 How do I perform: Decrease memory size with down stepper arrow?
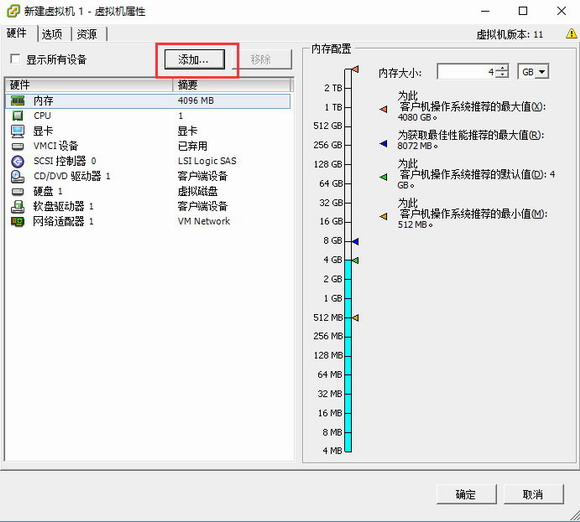point(502,75)
